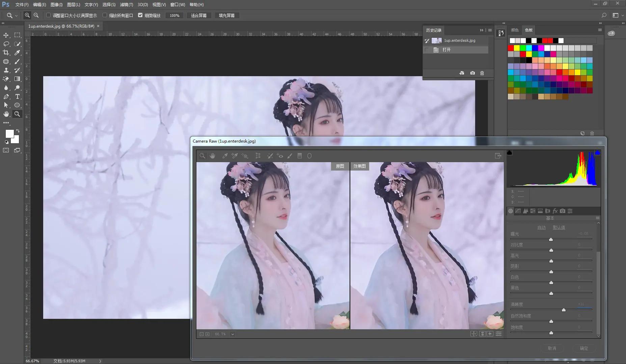The width and height of the screenshot is (626, 364).
Task: Open the Basic panel flyout menu
Action: 597,218
